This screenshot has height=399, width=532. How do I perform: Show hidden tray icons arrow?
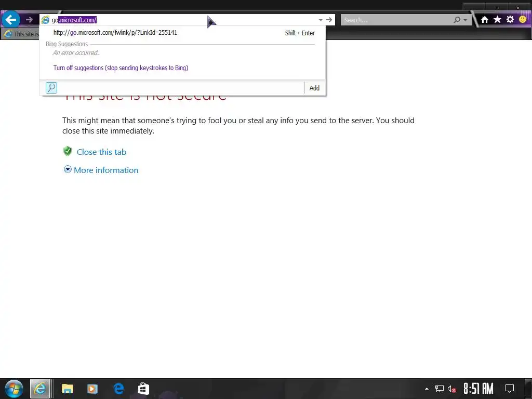427,389
